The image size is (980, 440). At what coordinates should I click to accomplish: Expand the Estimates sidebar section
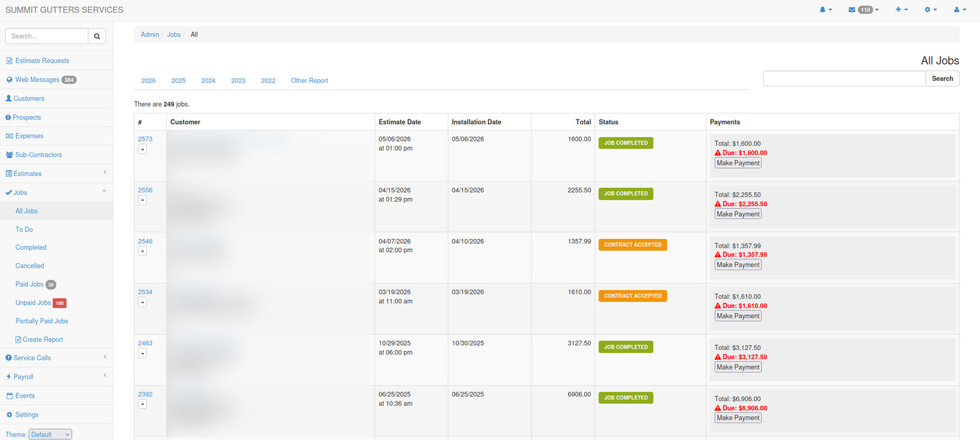[56, 174]
